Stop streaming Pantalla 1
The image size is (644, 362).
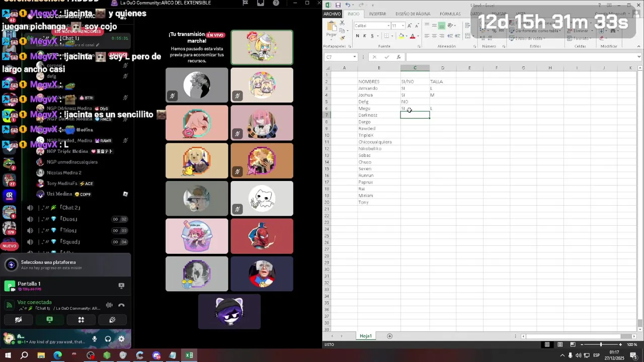121,286
